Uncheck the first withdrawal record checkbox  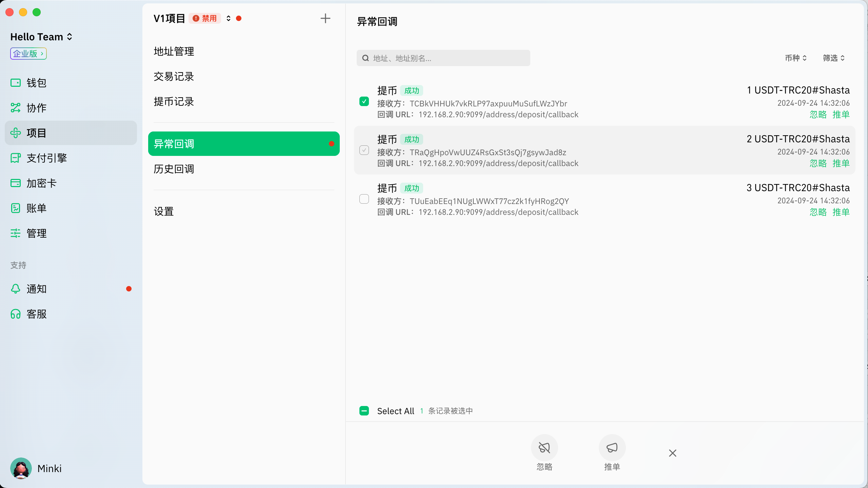pos(364,101)
